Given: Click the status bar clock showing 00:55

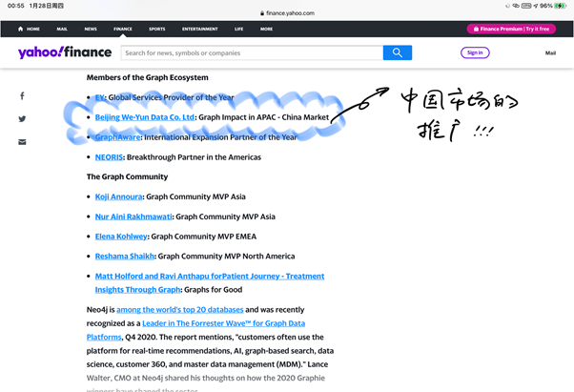Looking at the screenshot, I should pos(15,6).
